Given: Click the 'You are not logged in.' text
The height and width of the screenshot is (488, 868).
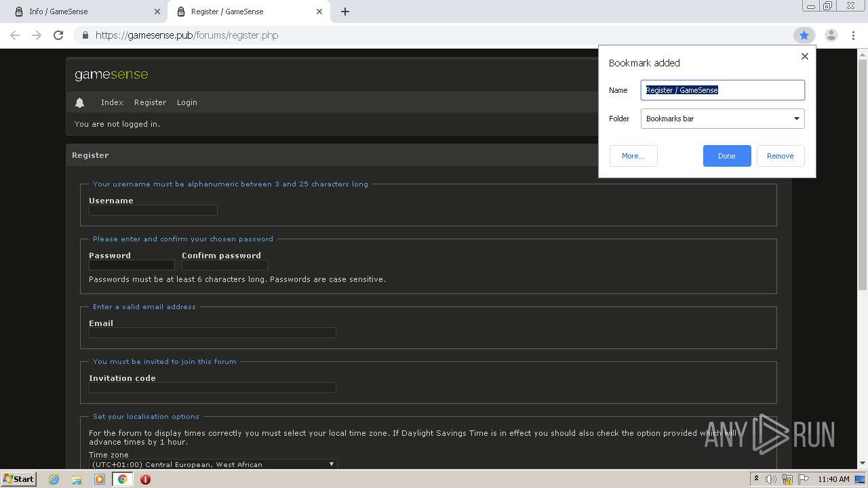Looking at the screenshot, I should click(117, 124).
